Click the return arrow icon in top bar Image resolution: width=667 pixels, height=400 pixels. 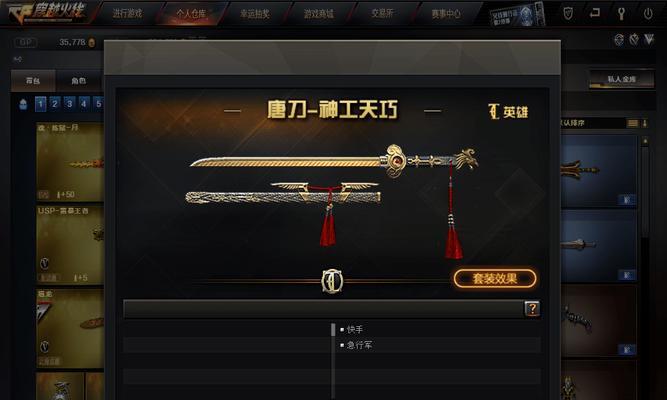[595, 13]
